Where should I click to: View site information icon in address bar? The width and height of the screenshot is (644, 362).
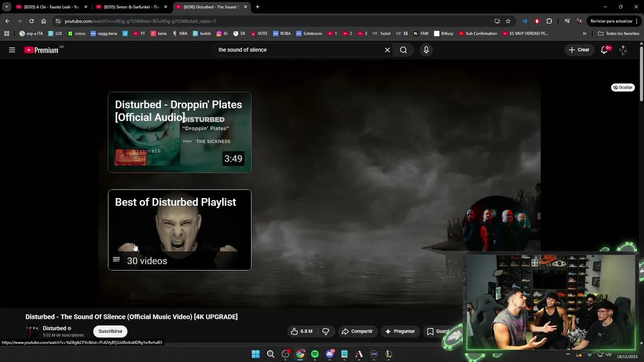click(58, 21)
